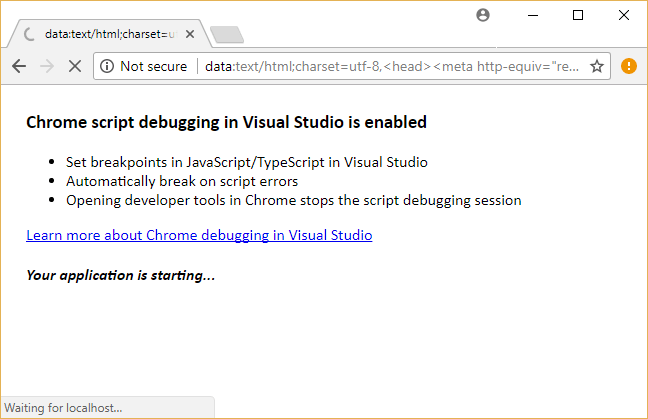Click "Your application is starting..." text
This screenshot has height=419, width=648.
(120, 275)
